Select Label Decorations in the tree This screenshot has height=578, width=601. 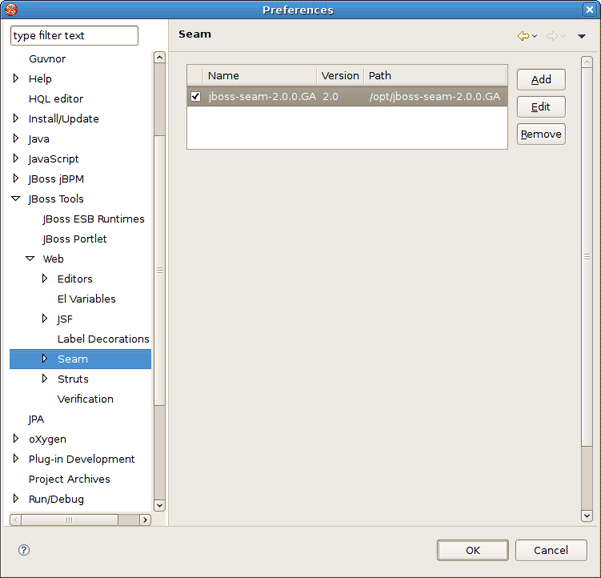(103, 339)
